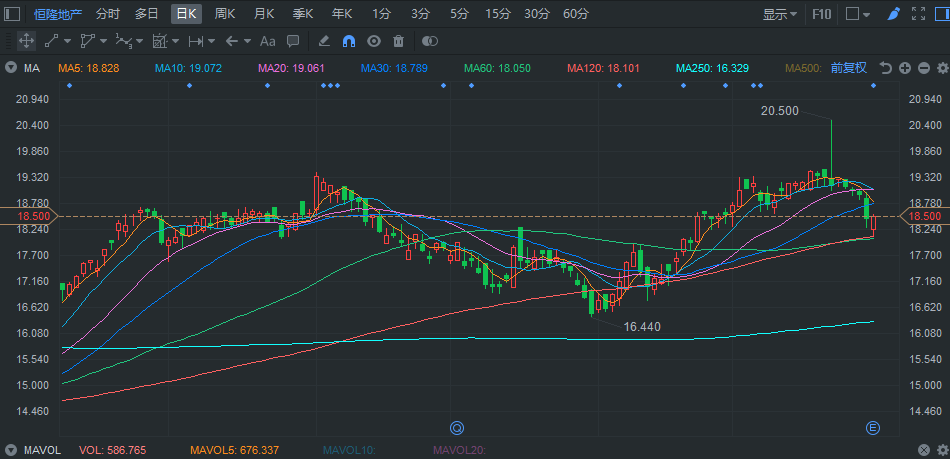
Task: Zoom out chart with minus icon
Action: tap(924, 68)
